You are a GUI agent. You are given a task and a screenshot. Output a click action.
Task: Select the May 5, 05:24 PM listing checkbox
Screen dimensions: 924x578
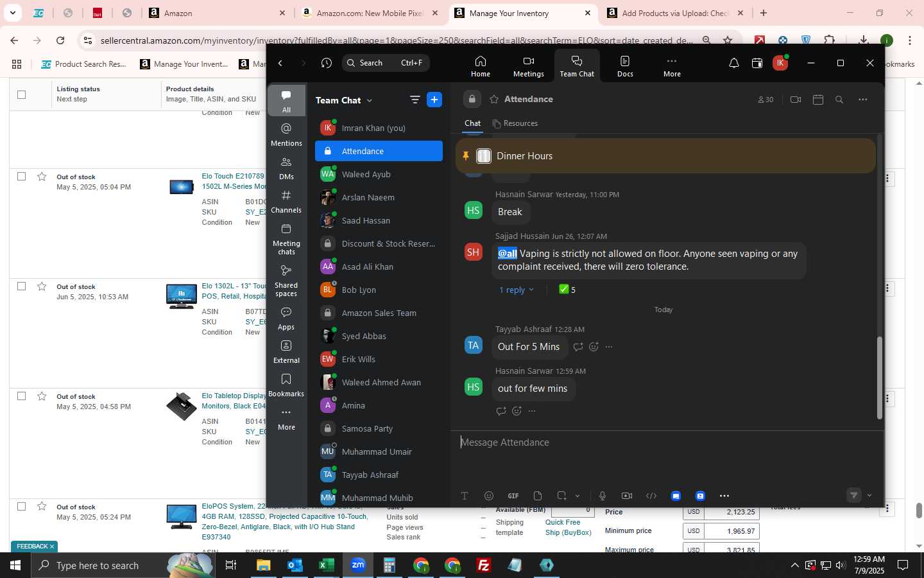[21, 506]
